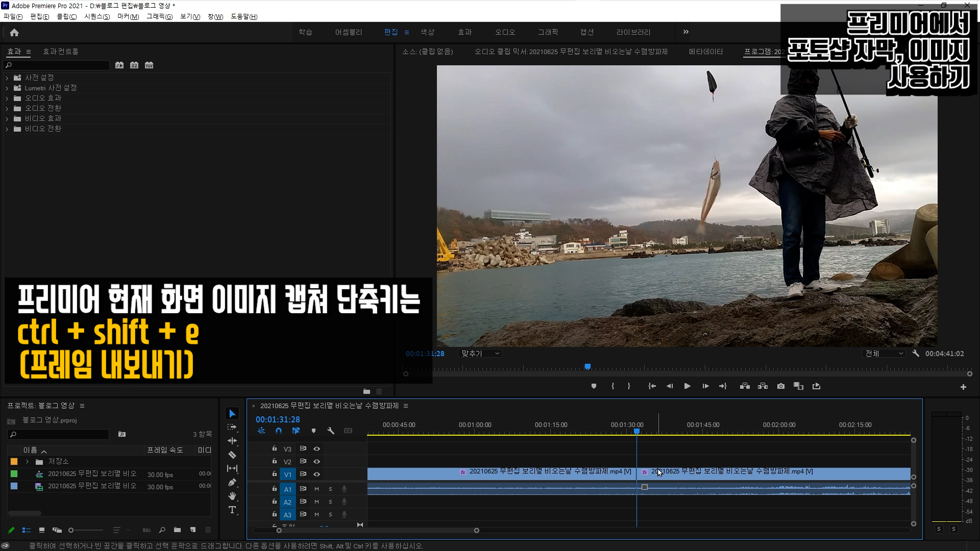Viewport: 980px width, 551px height.
Task: Open timeline wrench display settings
Action: tap(331, 431)
